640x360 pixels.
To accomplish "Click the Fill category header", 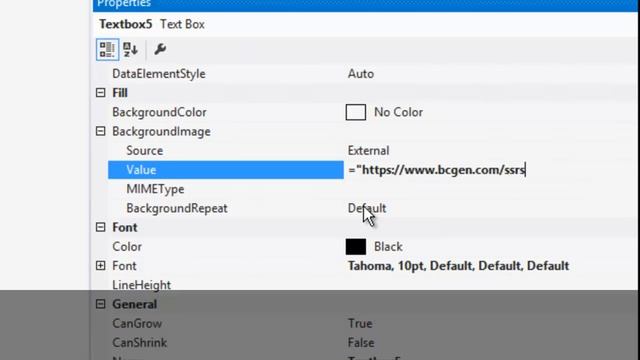I will click(120, 93).
